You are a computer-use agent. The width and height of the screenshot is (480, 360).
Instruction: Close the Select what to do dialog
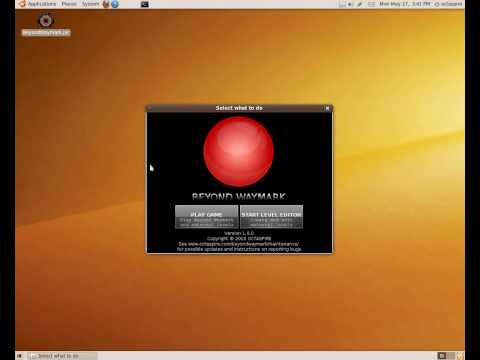click(x=327, y=108)
